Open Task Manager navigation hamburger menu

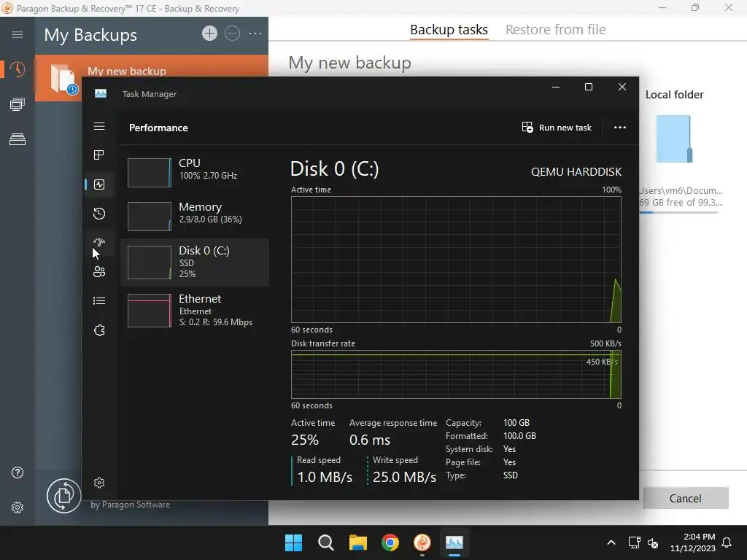coord(99,126)
